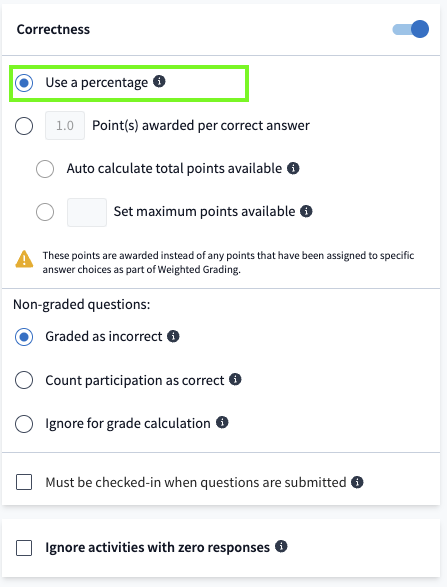Screen dimensions: 447x587
Task: Select Ignore for grade calculation option
Action: (24, 424)
